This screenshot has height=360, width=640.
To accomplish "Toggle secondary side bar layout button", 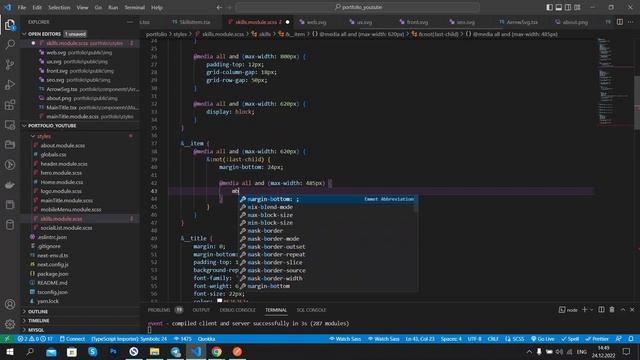I will point(568,7).
